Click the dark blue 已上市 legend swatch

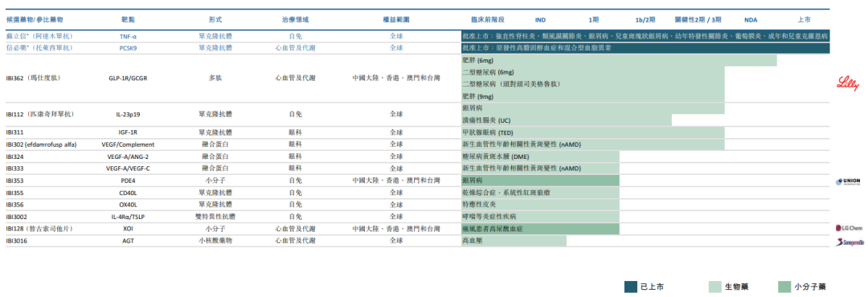(x=631, y=287)
